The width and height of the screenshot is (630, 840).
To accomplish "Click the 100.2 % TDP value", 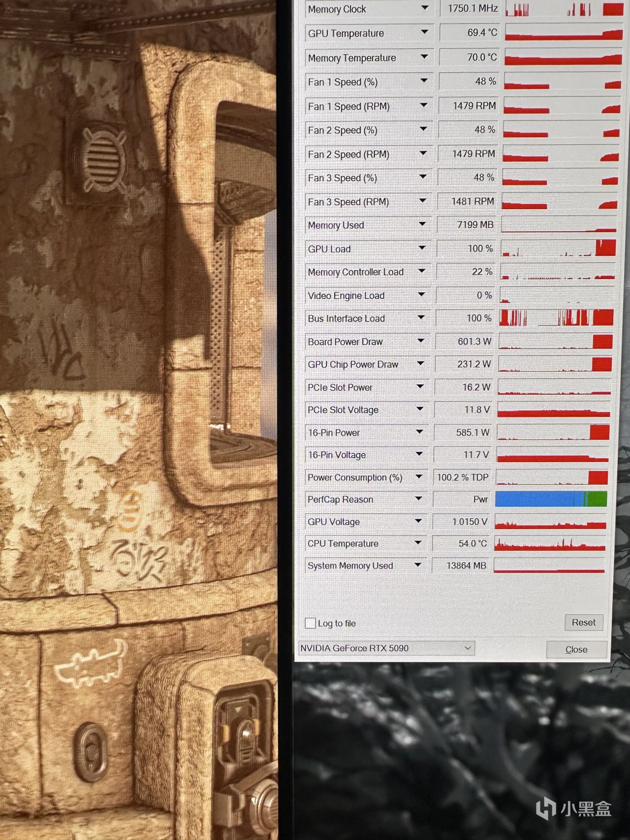I will click(462, 477).
